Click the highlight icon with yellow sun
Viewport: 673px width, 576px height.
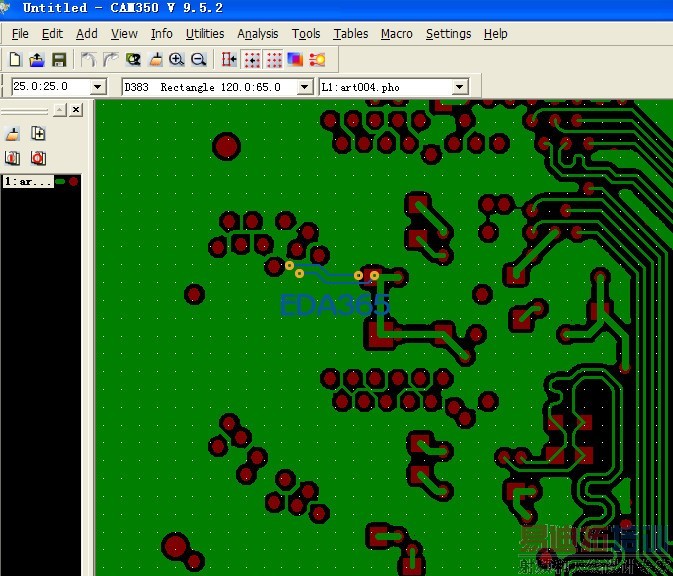tap(317, 59)
